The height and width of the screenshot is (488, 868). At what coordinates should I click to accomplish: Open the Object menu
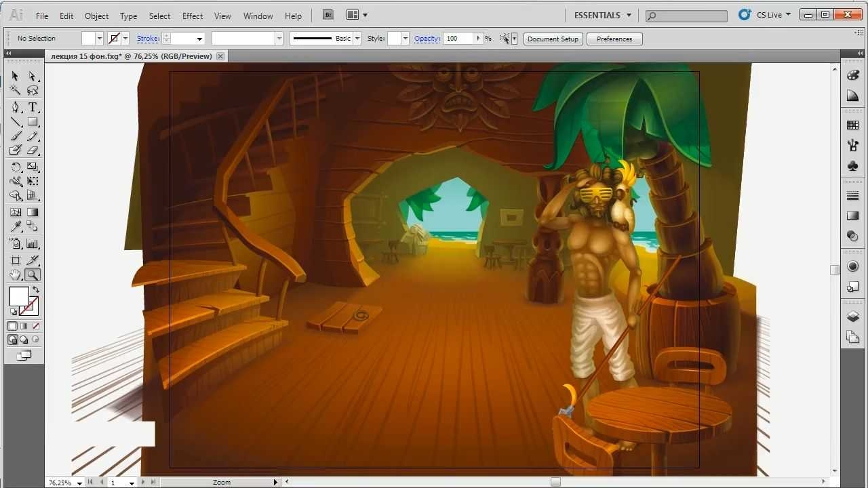point(96,16)
